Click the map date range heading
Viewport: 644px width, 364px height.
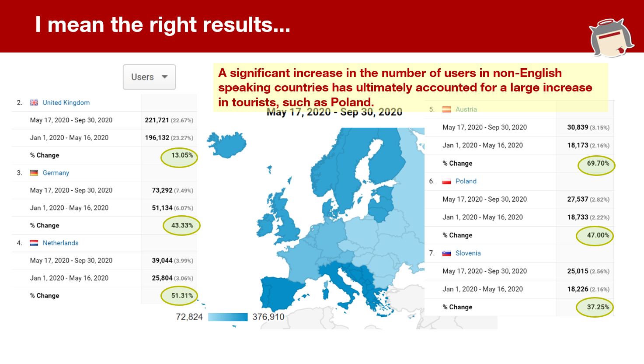pos(334,112)
